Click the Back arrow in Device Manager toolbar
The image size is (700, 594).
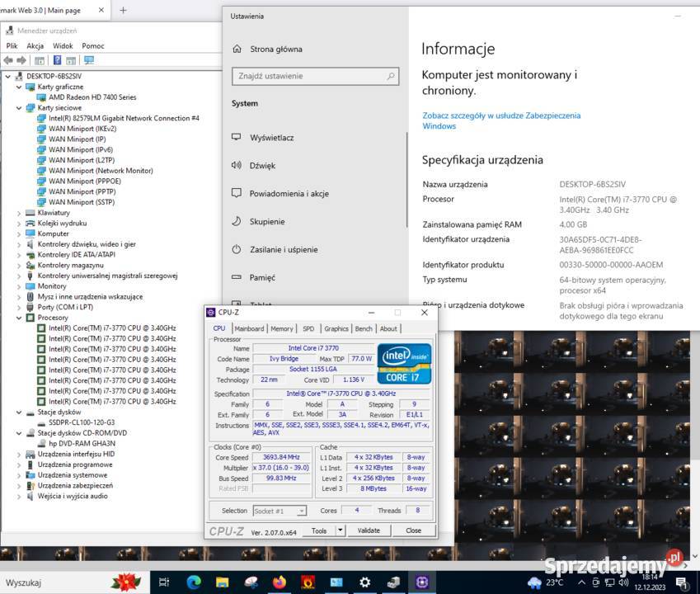point(8,60)
